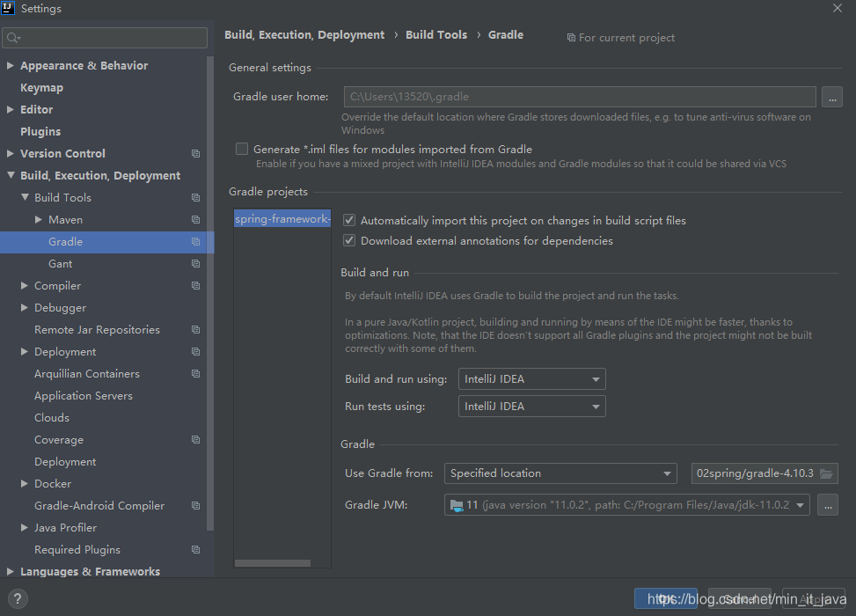The height and width of the screenshot is (616, 856).
Task: Click the folder icon in Gradle location field
Action: [826, 473]
